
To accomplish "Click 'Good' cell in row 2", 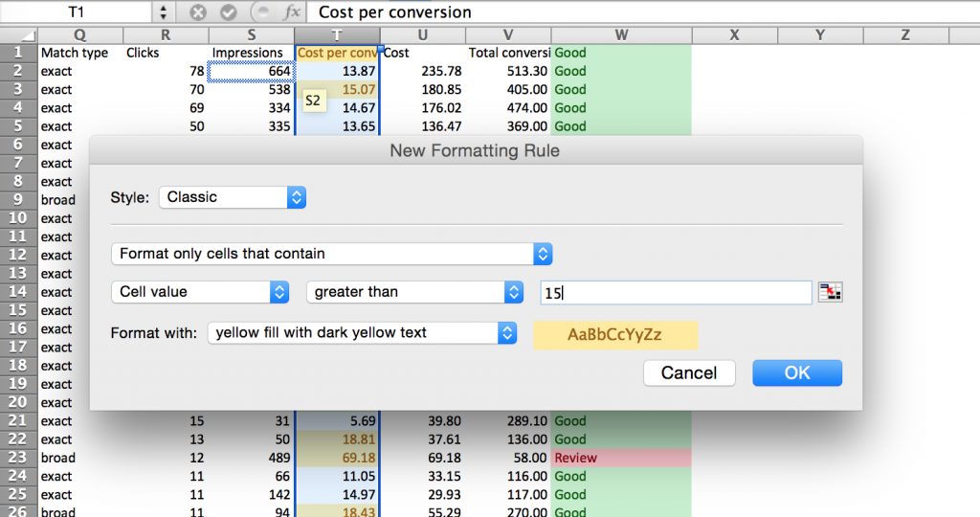I will (x=621, y=71).
